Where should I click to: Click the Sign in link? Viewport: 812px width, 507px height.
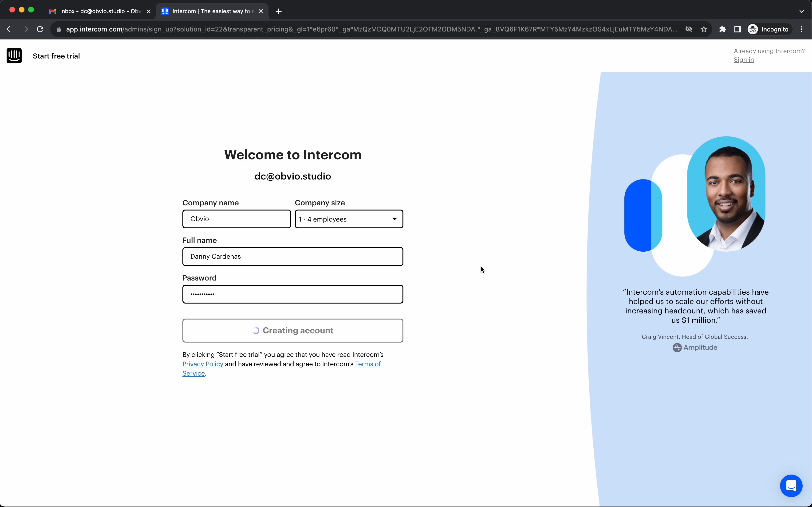[x=744, y=60]
